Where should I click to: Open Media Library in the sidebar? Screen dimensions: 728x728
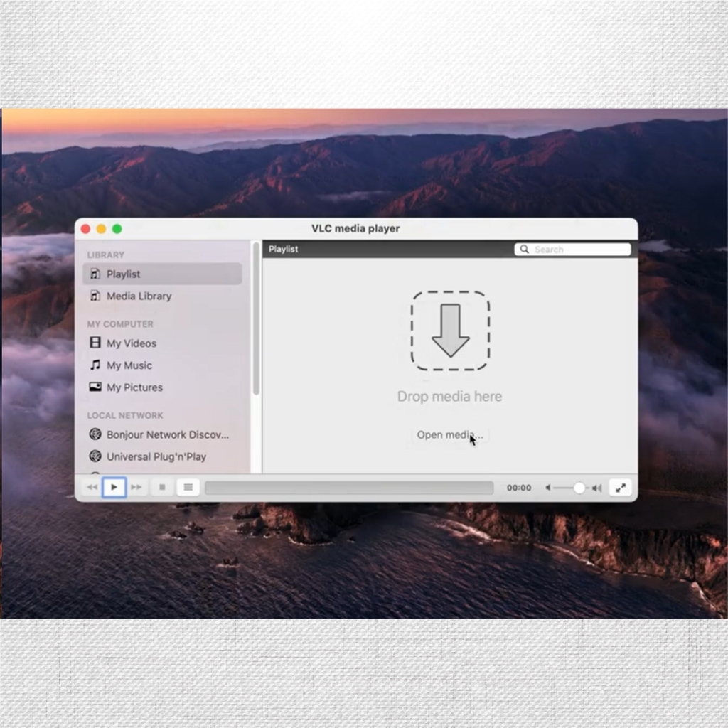coord(163,296)
